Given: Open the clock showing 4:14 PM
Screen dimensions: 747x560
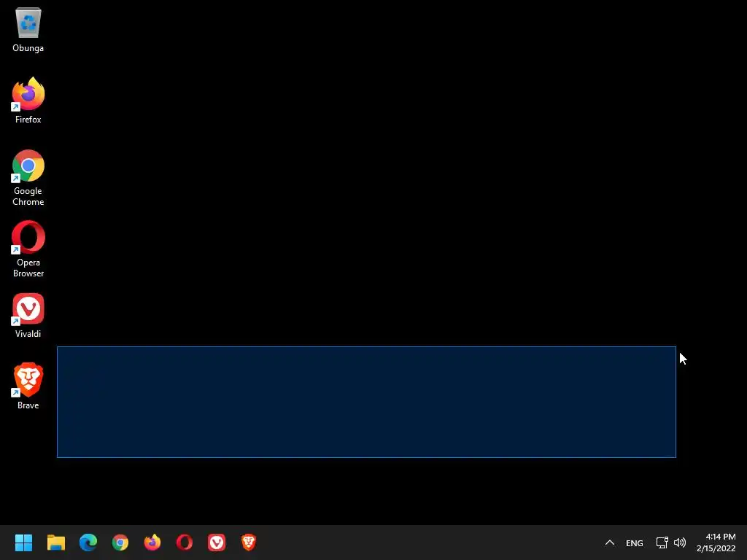Looking at the screenshot, I should coord(716,542).
